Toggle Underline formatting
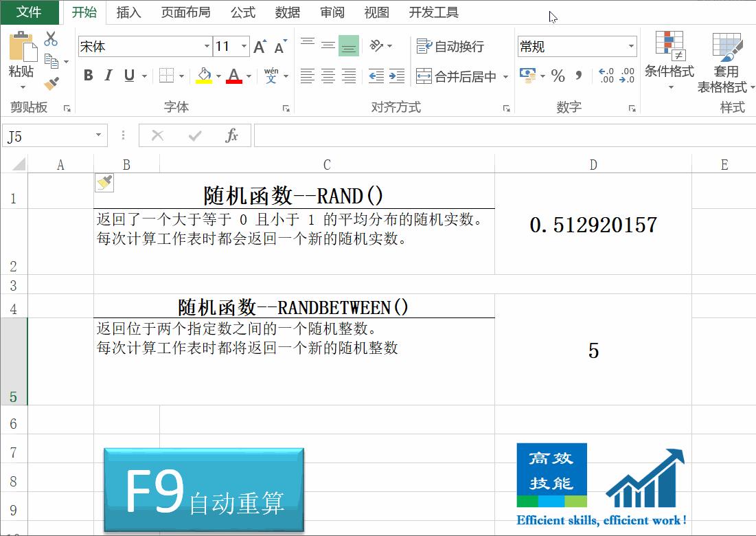Viewport: 756px width, 536px height. point(128,76)
